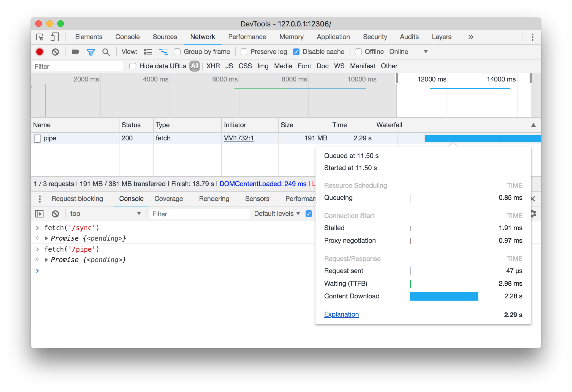Click the Explanation link in the timing popup
572x392 pixels.
(x=341, y=314)
